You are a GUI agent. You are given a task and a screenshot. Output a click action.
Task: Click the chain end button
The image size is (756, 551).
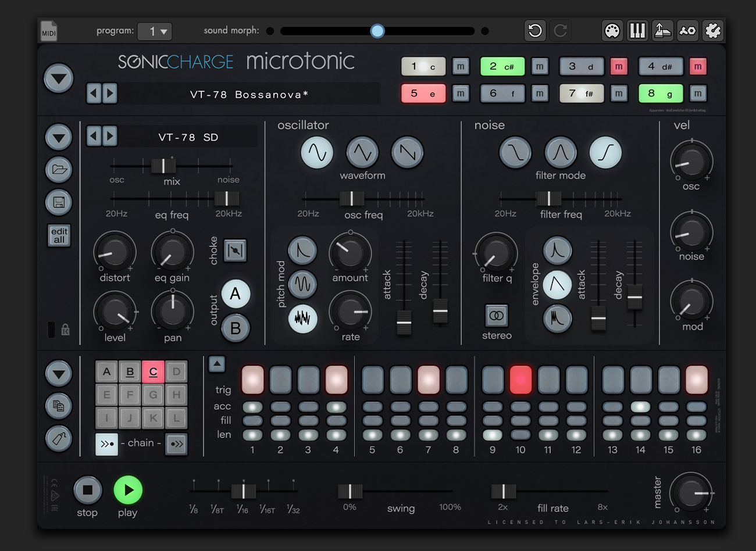(x=176, y=444)
